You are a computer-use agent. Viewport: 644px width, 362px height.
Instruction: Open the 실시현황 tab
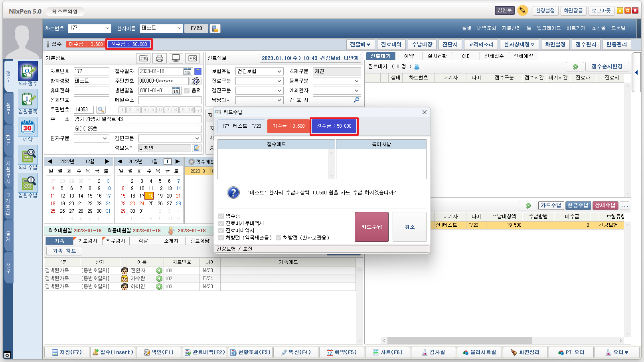pyautogui.click(x=437, y=56)
